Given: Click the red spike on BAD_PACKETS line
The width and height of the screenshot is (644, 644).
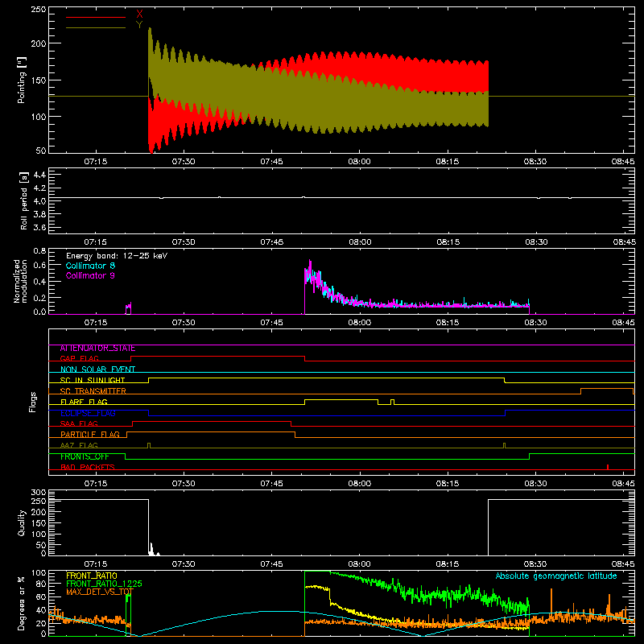Looking at the screenshot, I should click(608, 467).
